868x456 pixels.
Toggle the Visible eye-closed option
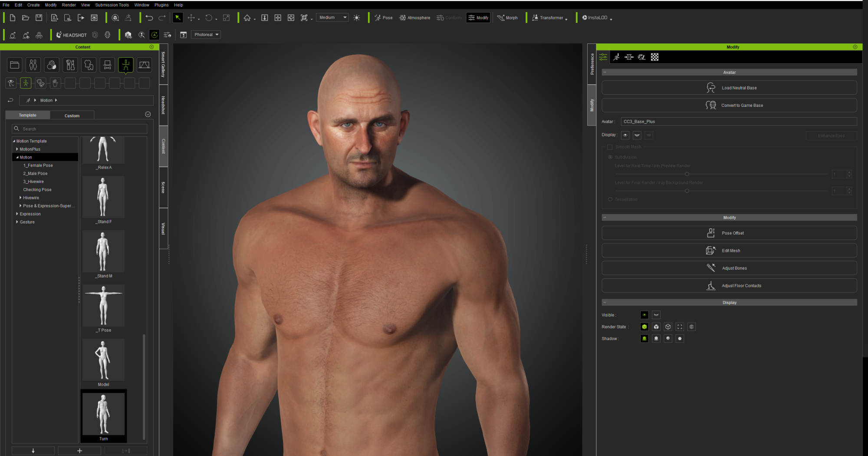tap(656, 315)
